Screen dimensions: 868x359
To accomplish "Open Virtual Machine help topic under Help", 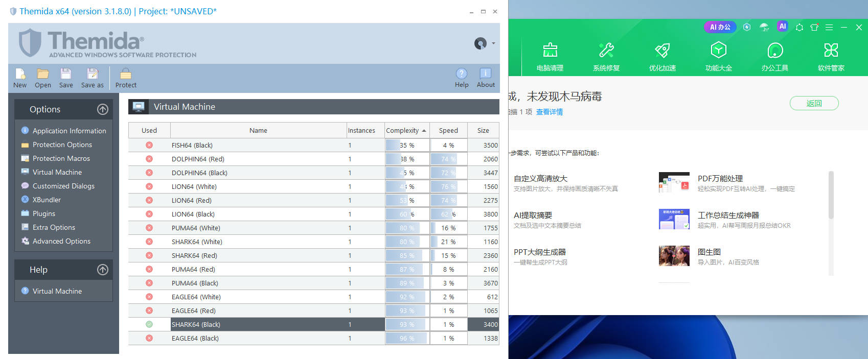I will tap(57, 291).
